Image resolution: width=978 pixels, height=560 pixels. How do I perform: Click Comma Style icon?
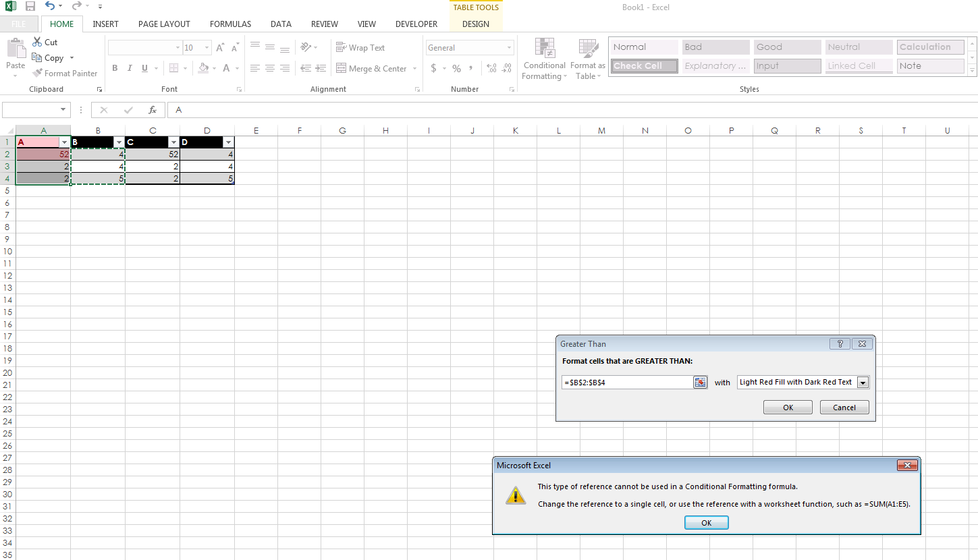coord(470,68)
